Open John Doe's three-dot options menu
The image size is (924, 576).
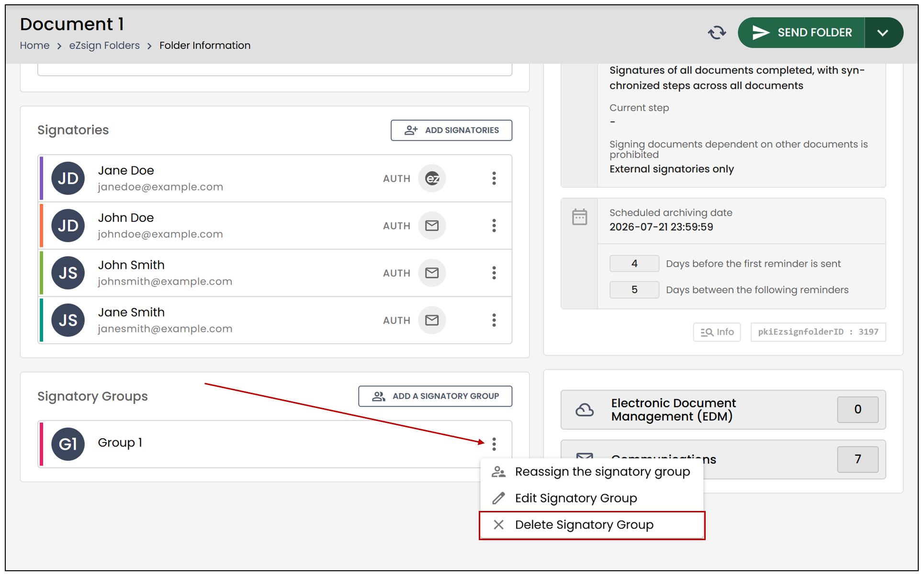(x=494, y=226)
